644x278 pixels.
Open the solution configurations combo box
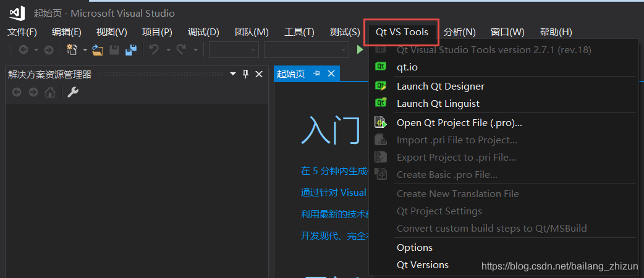click(234, 50)
